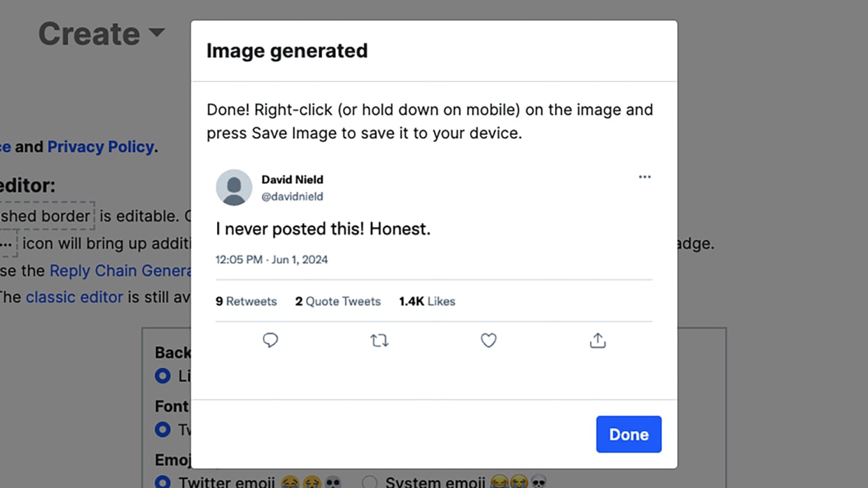Select the System emoji radio button
The image size is (868, 488).
click(x=370, y=480)
